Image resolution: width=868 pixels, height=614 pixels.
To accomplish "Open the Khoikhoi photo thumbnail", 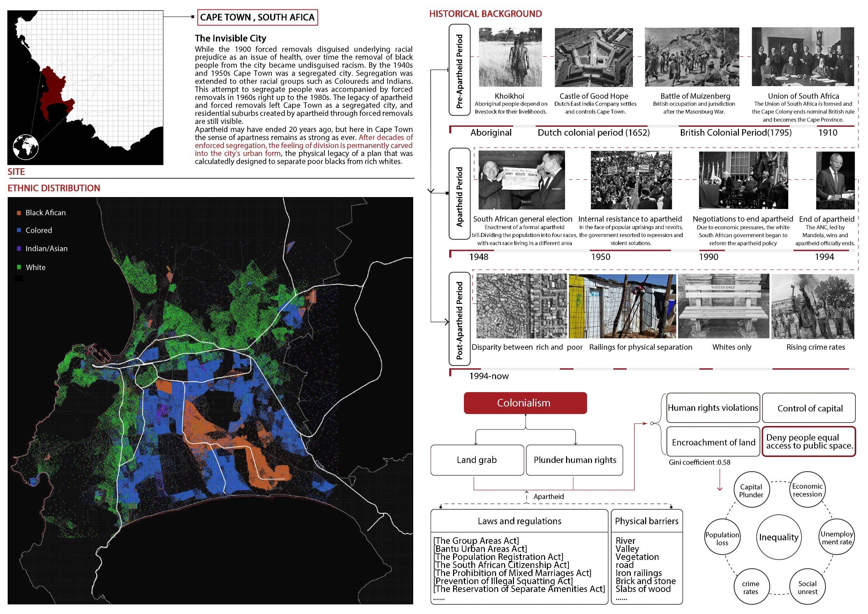I will (x=510, y=57).
